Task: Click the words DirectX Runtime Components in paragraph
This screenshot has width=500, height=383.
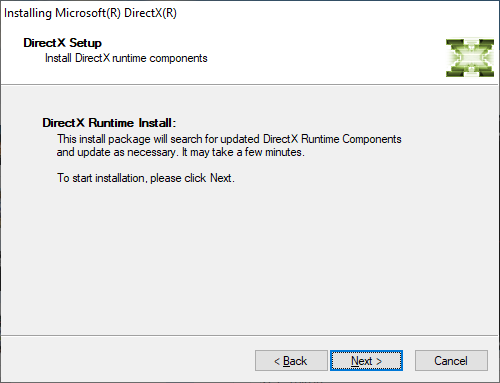Action: click(x=332, y=139)
